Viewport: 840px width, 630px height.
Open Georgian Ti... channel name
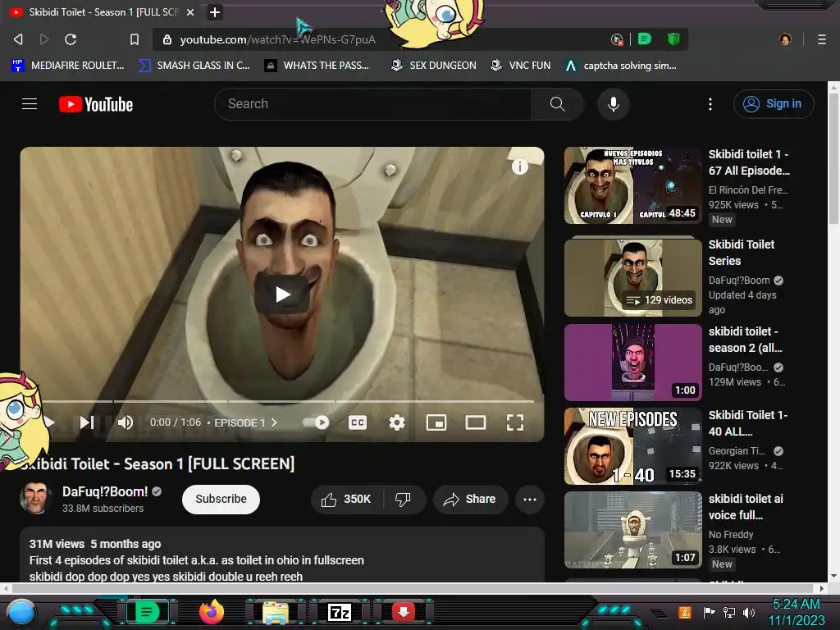[x=737, y=451]
